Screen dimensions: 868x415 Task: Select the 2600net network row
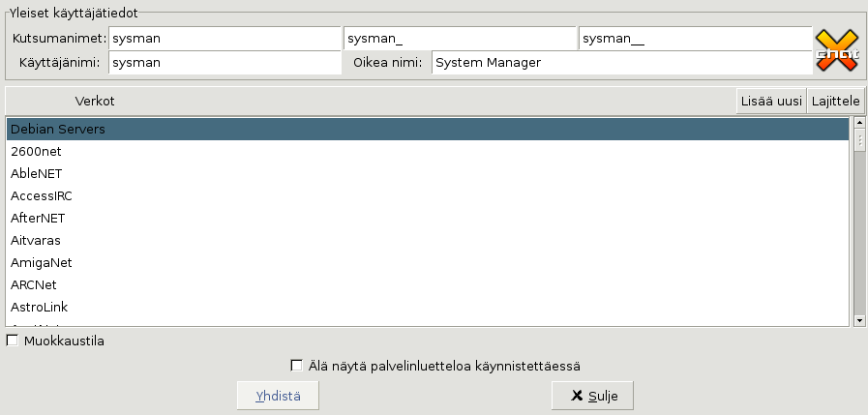point(428,151)
